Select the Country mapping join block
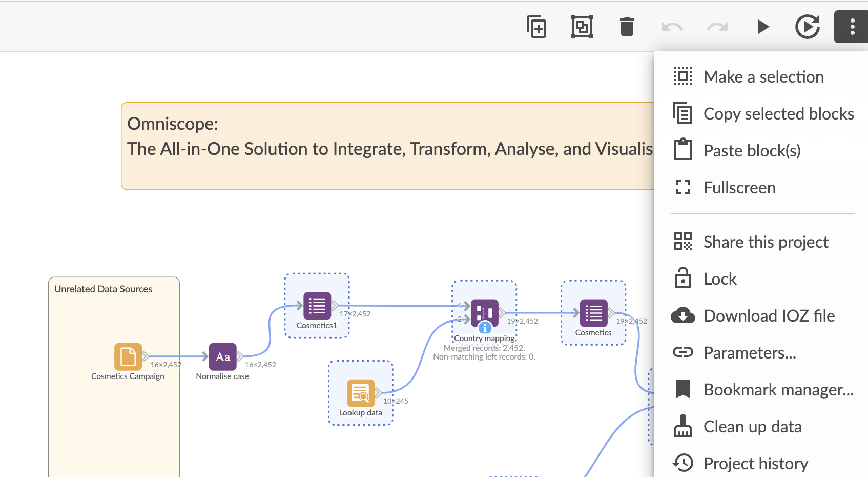868x477 pixels. point(484,313)
